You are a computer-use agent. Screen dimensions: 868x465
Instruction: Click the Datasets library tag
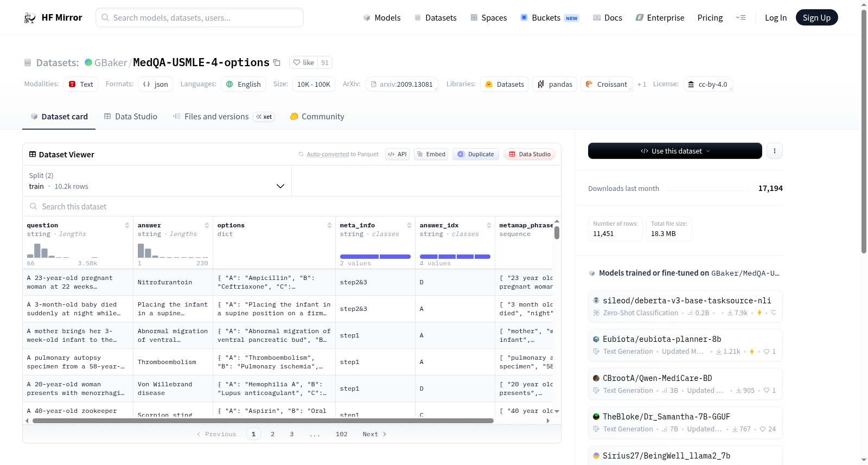[505, 84]
